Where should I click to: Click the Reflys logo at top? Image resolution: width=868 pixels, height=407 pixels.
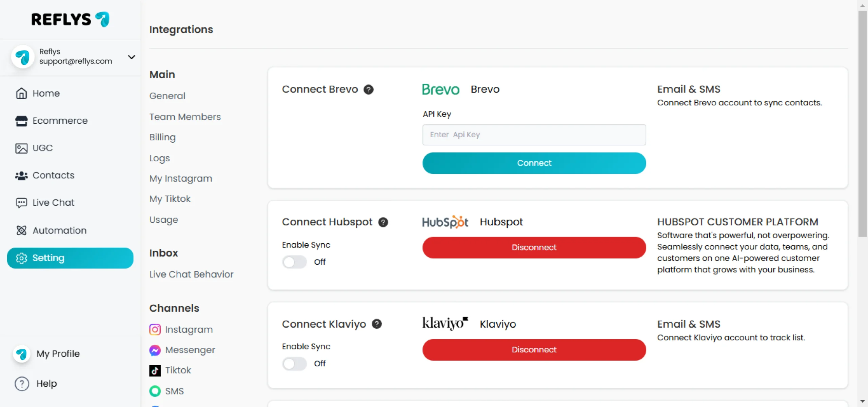(x=70, y=19)
